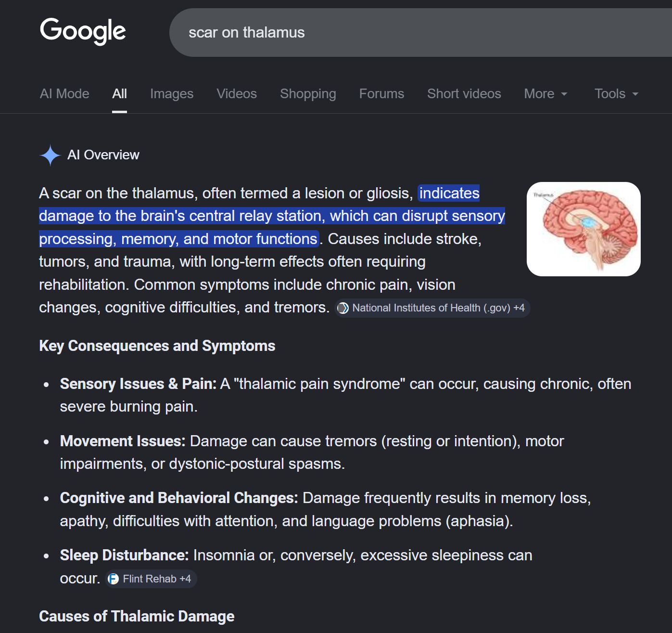Switch to the AI Mode tab
Viewport: 672px width, 633px height.
point(64,94)
